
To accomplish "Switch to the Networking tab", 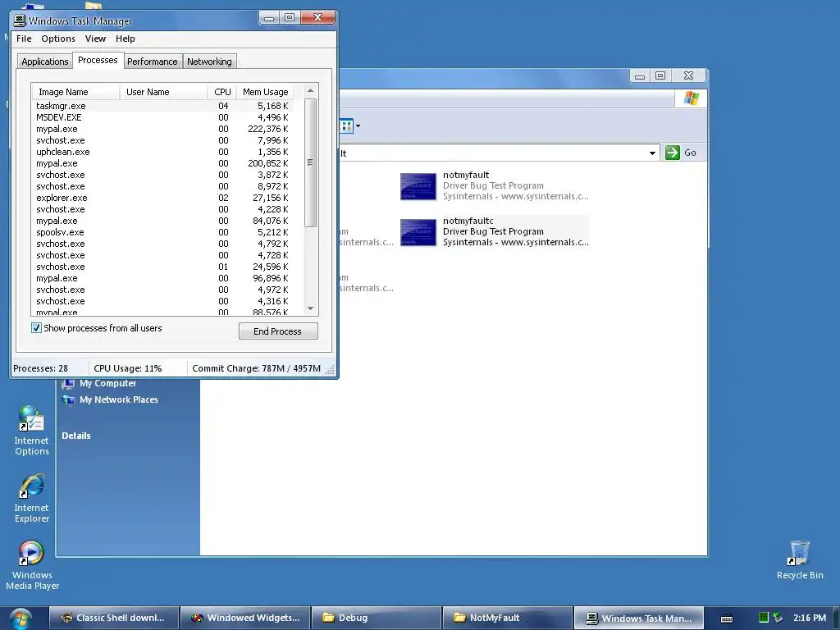I will tap(209, 62).
